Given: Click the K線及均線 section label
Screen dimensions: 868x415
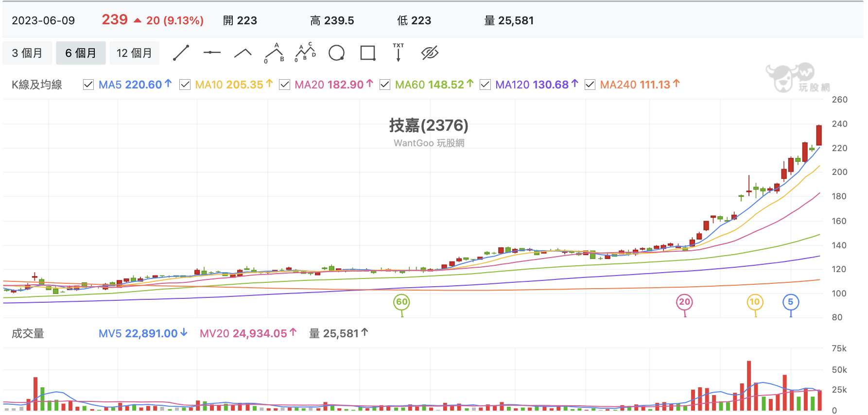Looking at the screenshot, I should (37, 85).
